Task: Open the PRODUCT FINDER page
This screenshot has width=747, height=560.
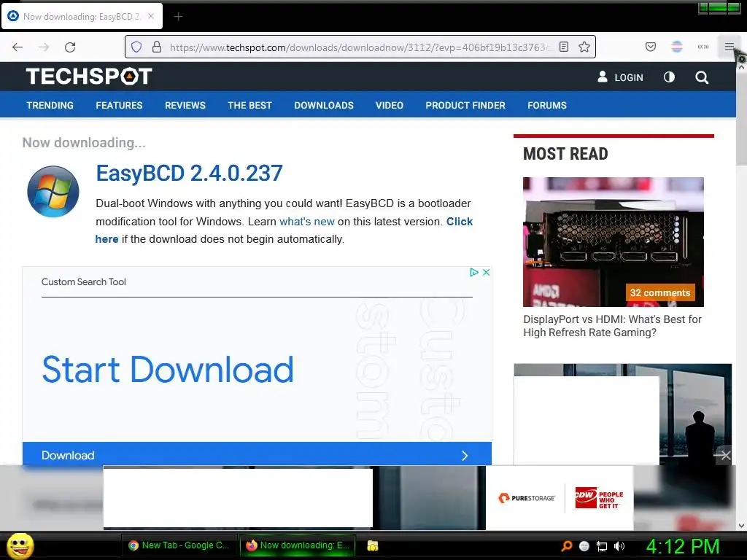Action: [x=465, y=105]
